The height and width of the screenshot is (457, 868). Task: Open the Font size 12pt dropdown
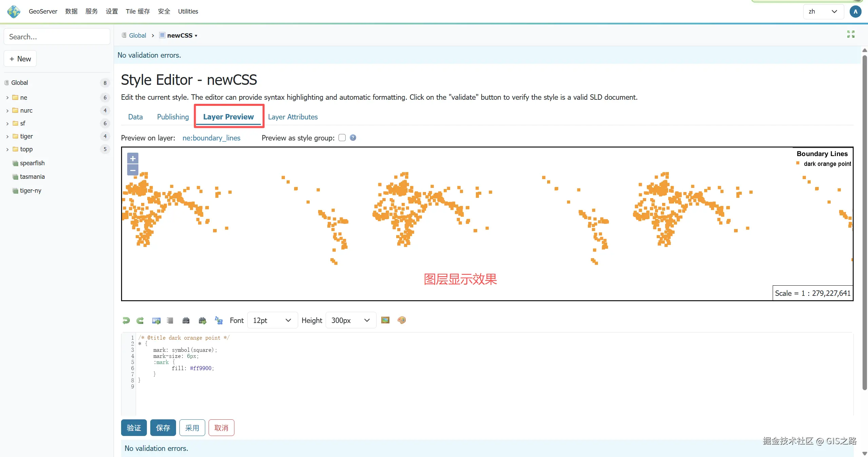(272, 320)
